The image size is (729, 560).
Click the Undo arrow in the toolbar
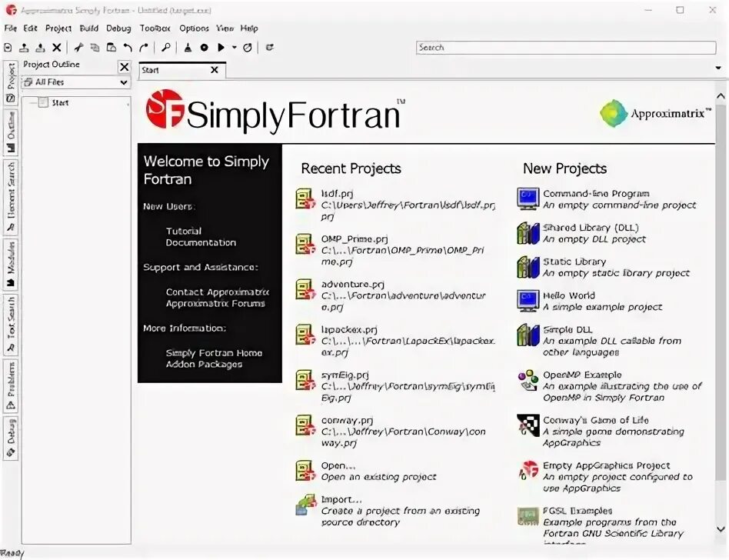pos(126,47)
